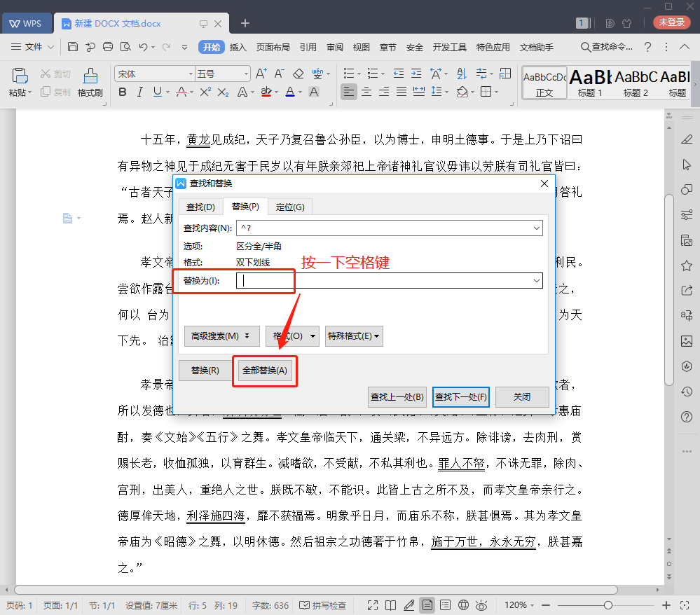Switch to the 查找(D) tab
The width and height of the screenshot is (700, 615).
coord(200,206)
